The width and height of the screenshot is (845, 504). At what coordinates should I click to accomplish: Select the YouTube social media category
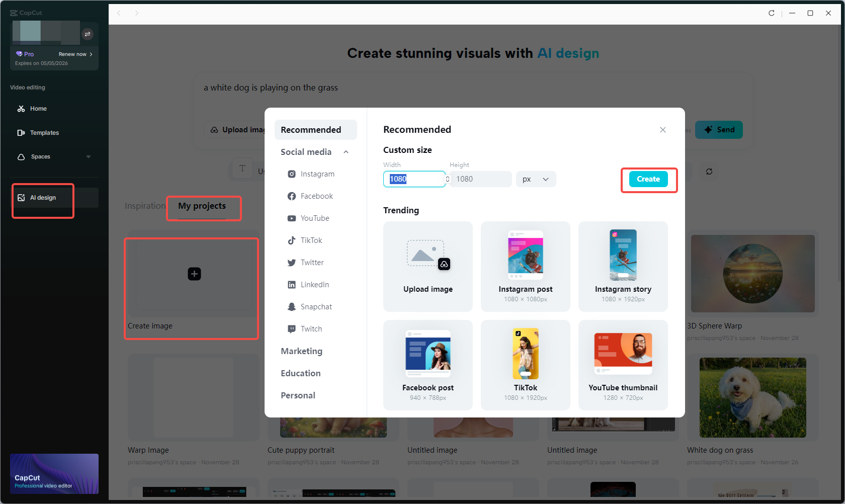click(315, 218)
